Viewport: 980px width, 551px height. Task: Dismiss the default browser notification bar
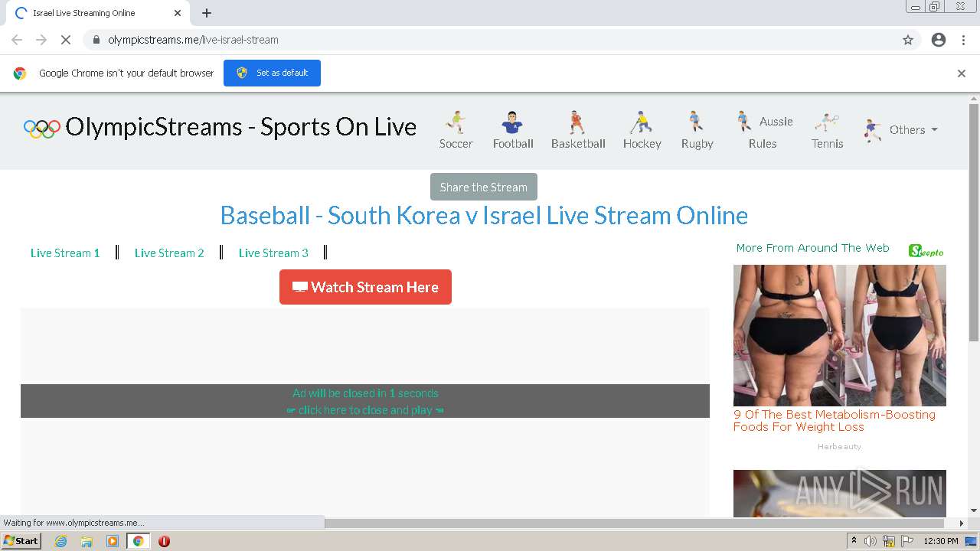962,73
